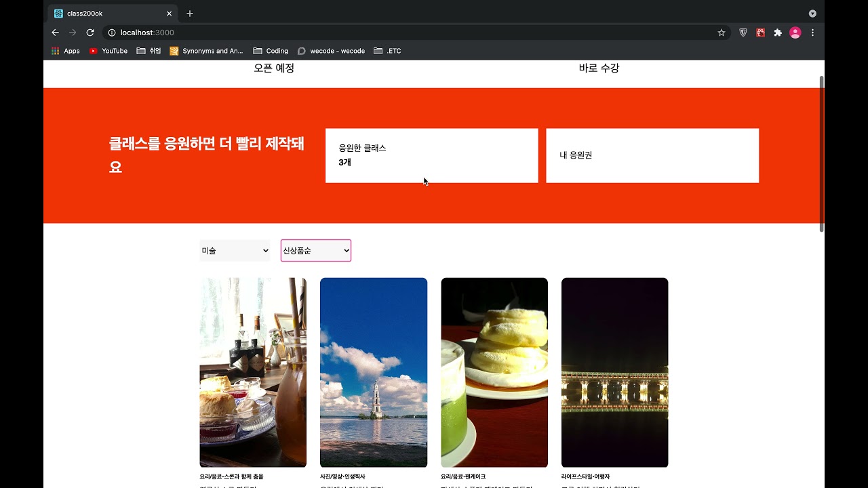The width and height of the screenshot is (868, 488).
Task: Switch to the 바로 수강 tab
Action: pos(599,68)
